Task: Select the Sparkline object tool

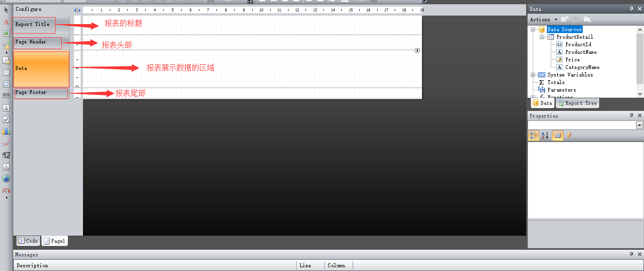Action: click(x=6, y=143)
